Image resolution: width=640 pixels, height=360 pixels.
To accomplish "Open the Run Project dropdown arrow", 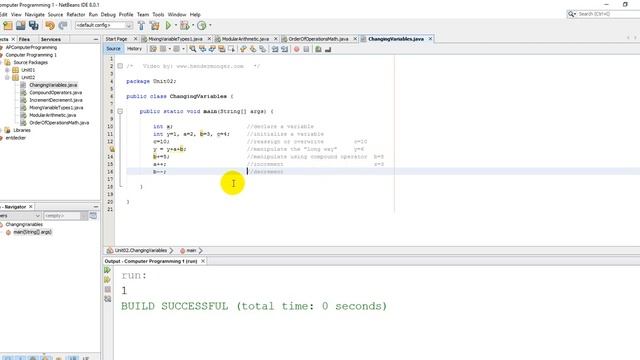I will coord(176,26).
